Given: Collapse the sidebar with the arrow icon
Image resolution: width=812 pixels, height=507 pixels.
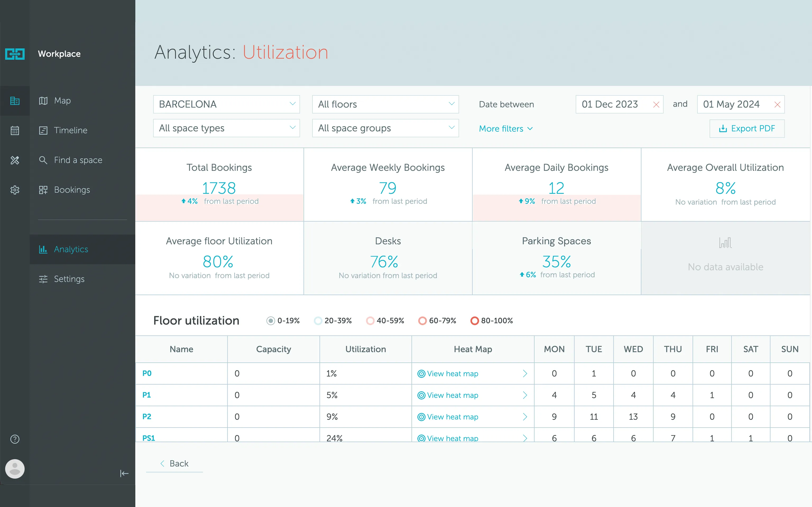Looking at the screenshot, I should point(124,473).
